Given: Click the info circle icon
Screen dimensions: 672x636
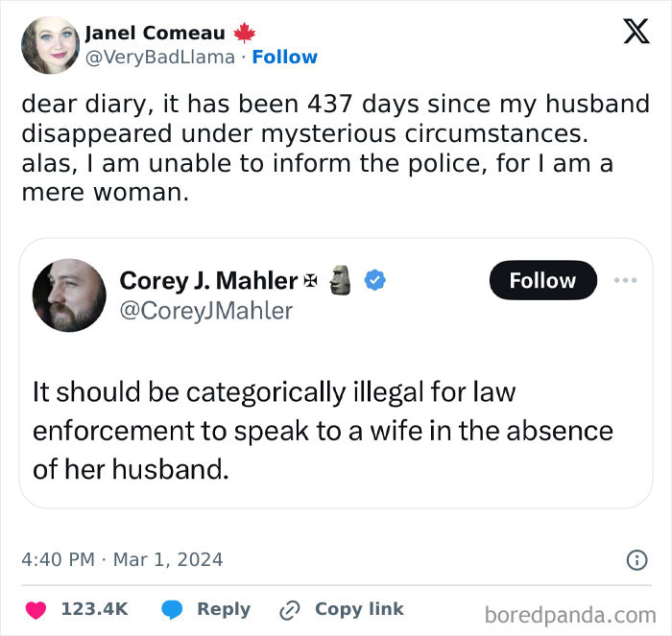Looking at the screenshot, I should point(636,559).
